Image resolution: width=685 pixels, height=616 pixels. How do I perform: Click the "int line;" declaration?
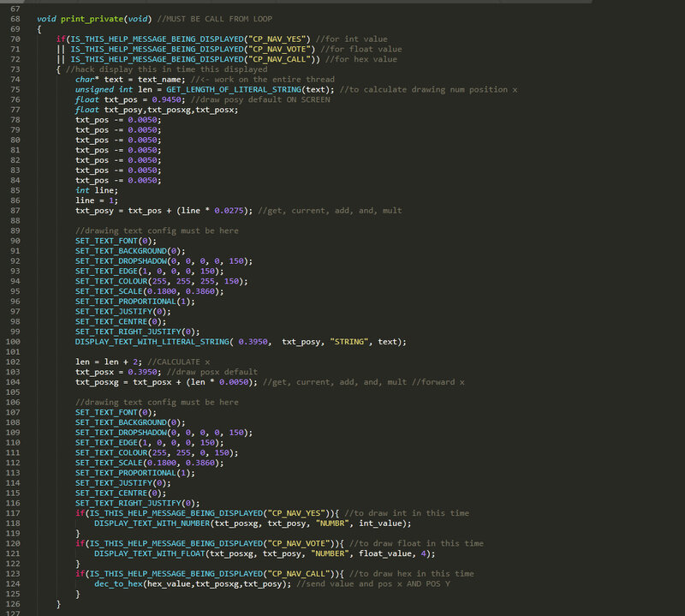click(x=94, y=190)
